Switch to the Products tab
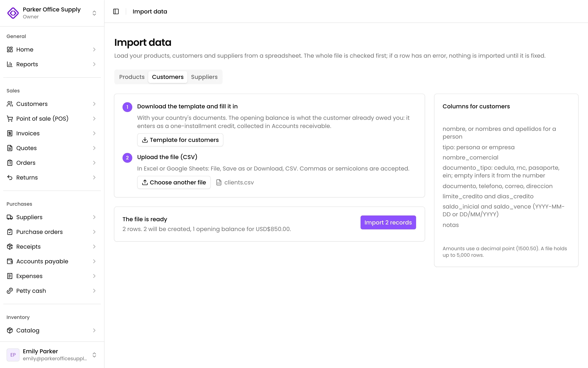This screenshot has width=588, height=368. [132, 77]
